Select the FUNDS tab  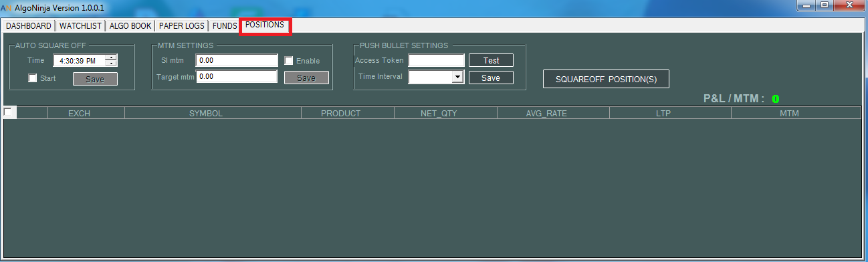pos(225,26)
